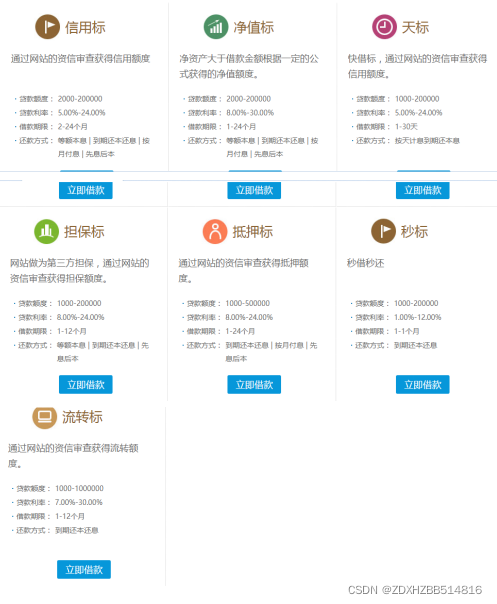The image size is (497, 604).
Task: Select the 流转标 heading text
Action: pos(82,417)
